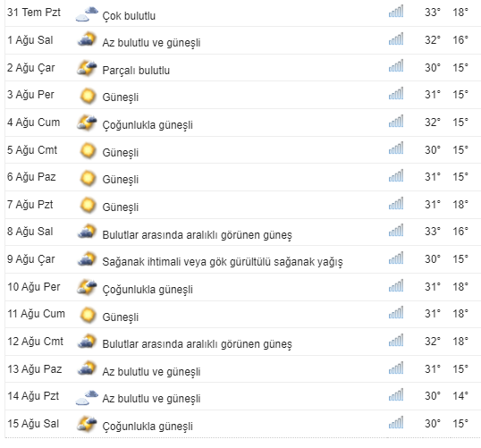Viewport: 481px width, 448px height.
Task: Click the signal bars icon in 9 Ağu Çar row
Action: 396,258
